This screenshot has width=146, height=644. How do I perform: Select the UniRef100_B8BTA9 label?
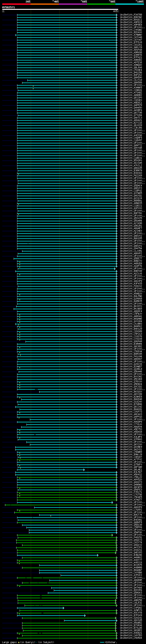point(131,271)
